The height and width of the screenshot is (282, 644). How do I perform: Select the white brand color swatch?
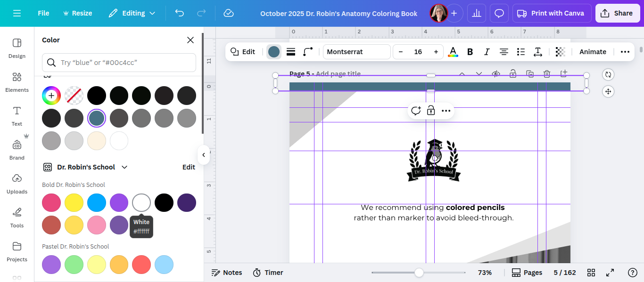tap(141, 202)
